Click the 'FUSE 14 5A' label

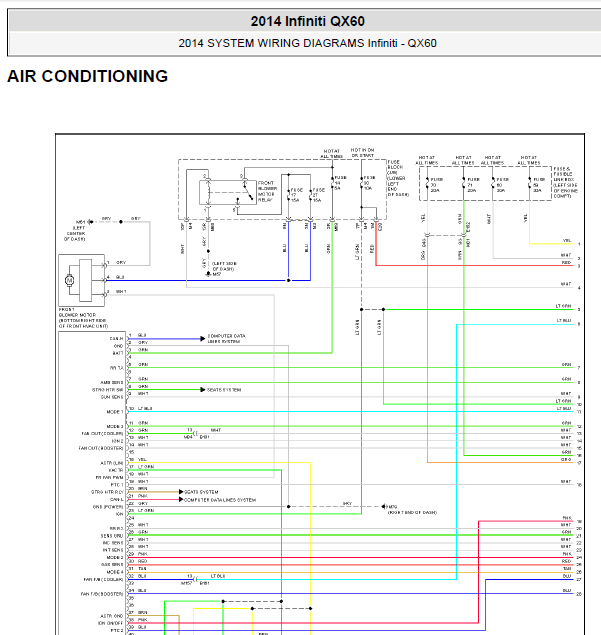pyautogui.click(x=340, y=183)
